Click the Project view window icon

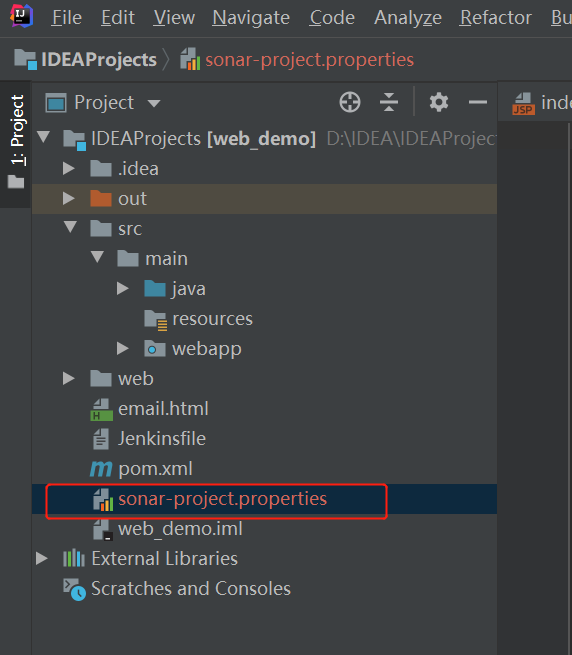[56, 103]
